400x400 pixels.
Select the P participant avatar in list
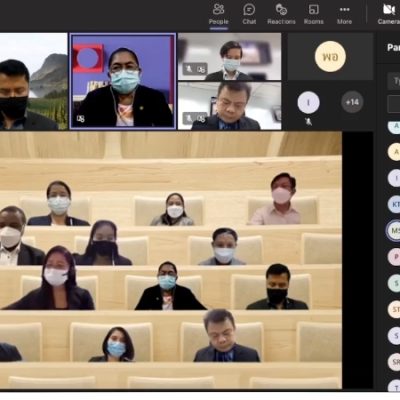click(395, 257)
